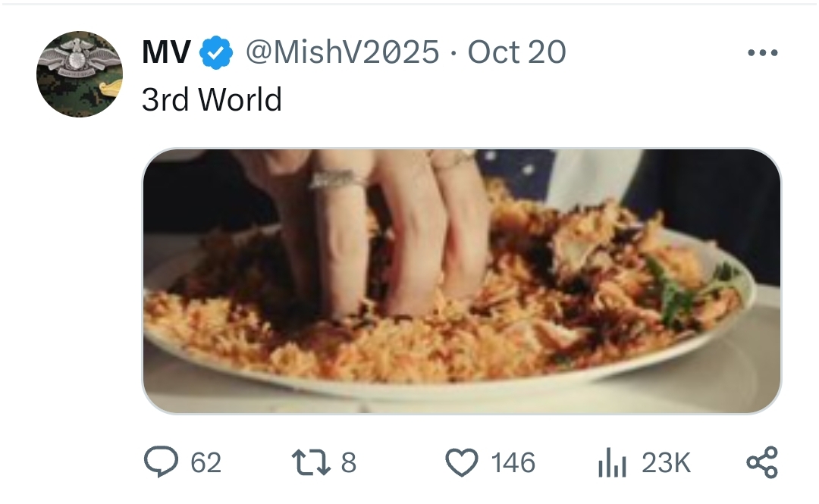
Task: Click the 146 likes count
Action: tap(513, 463)
